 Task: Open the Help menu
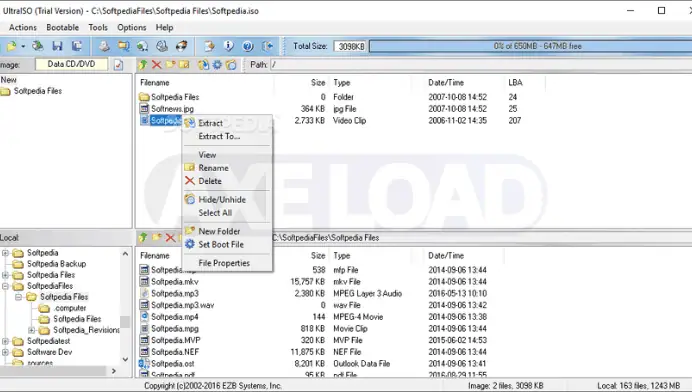(x=164, y=27)
